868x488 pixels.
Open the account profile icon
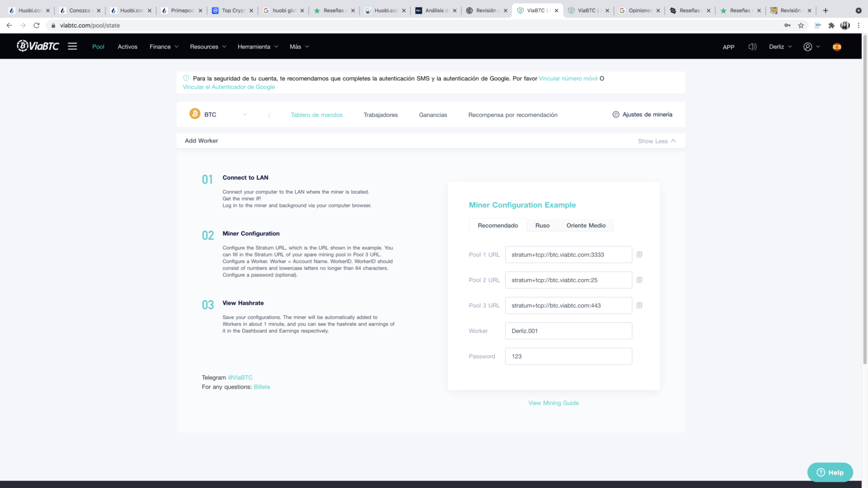808,47
